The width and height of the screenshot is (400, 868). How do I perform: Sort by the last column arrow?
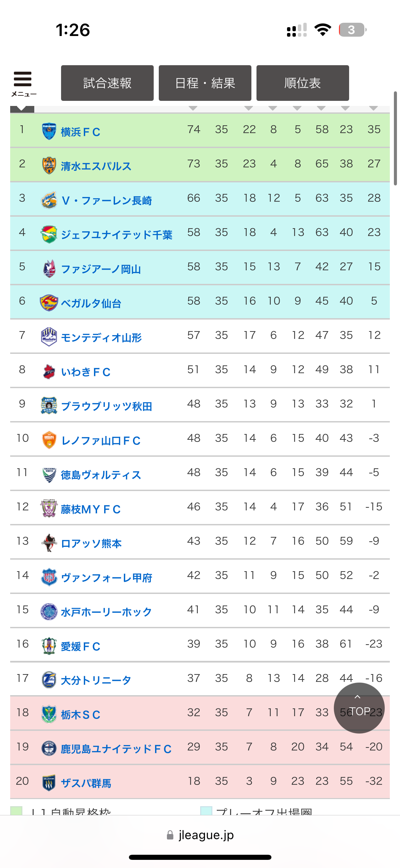tap(374, 108)
